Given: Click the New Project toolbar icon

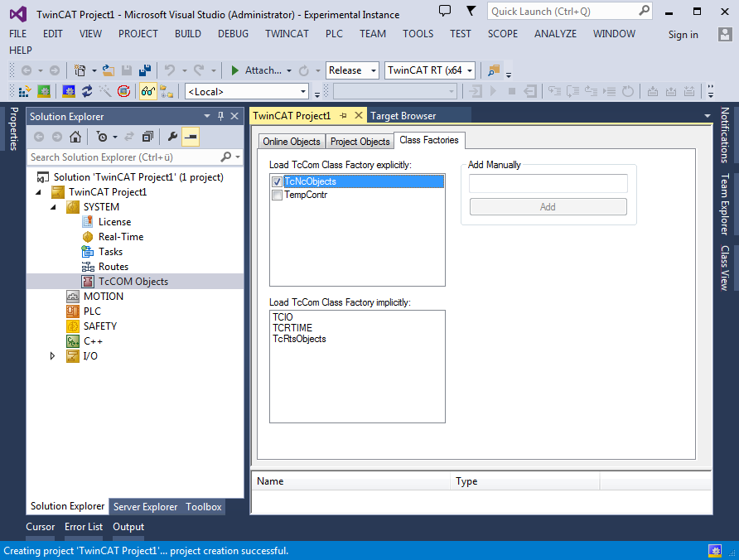Looking at the screenshot, I should coord(80,70).
